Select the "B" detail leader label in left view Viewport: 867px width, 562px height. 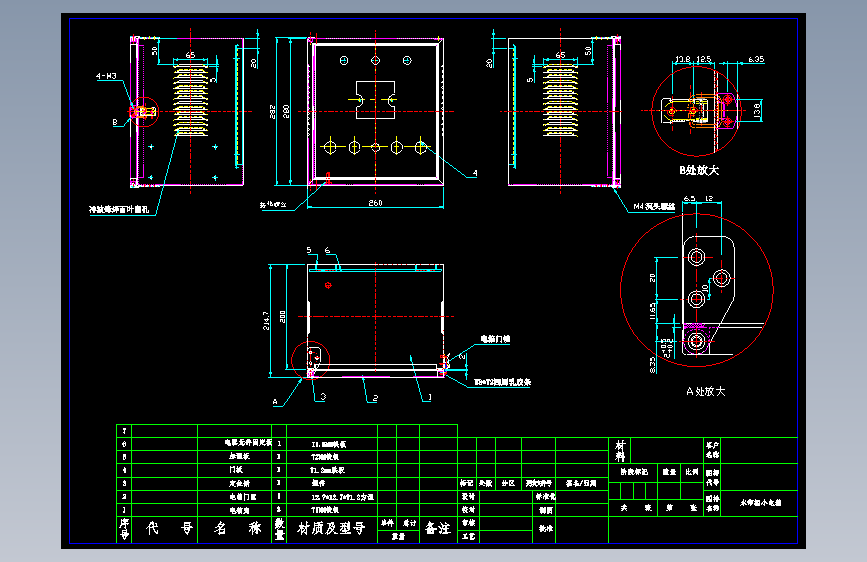(x=115, y=122)
